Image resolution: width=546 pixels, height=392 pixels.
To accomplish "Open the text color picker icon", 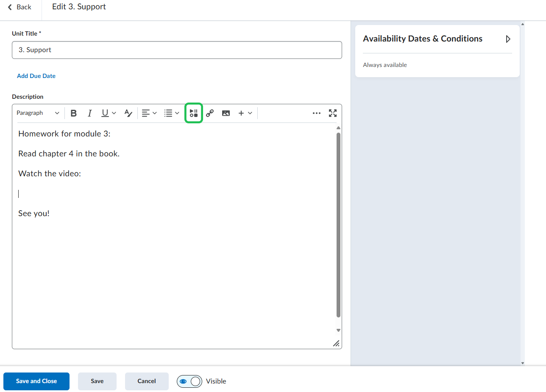I will [128, 113].
